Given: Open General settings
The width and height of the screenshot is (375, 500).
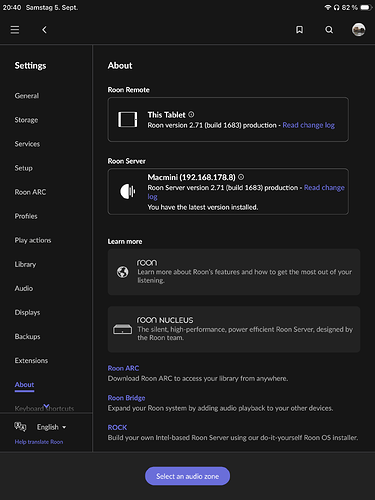Looking at the screenshot, I should pos(27,96).
